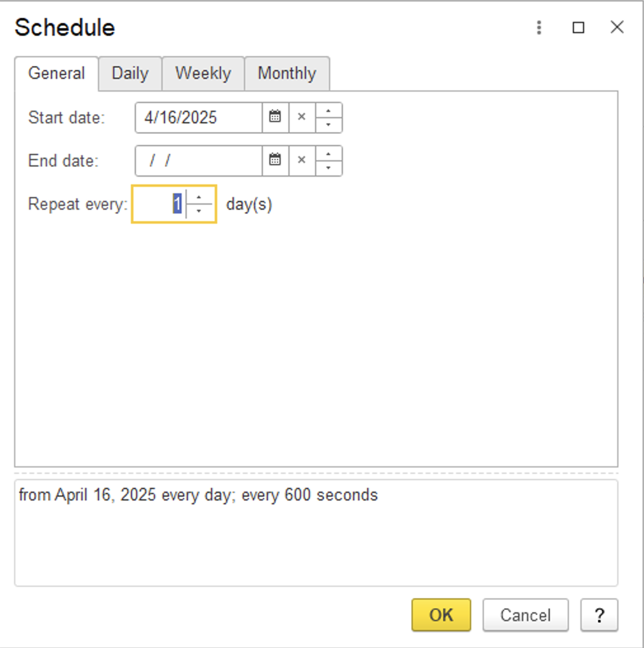Switch to the Daily tab
The width and height of the screenshot is (644, 648).
click(130, 74)
